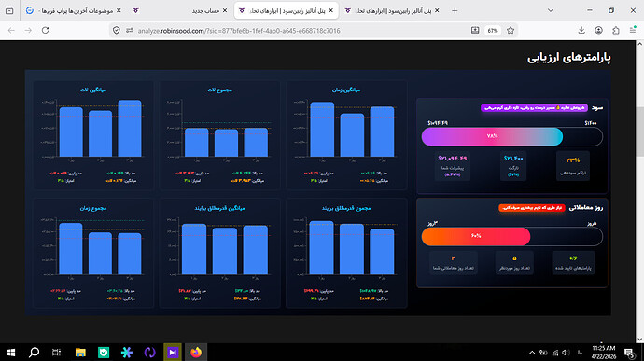
Task: Click the address bar URL analyze.robinsood.com
Action: 239,31
